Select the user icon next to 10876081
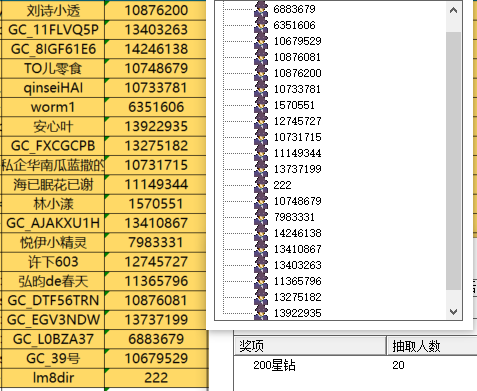 (x=261, y=57)
